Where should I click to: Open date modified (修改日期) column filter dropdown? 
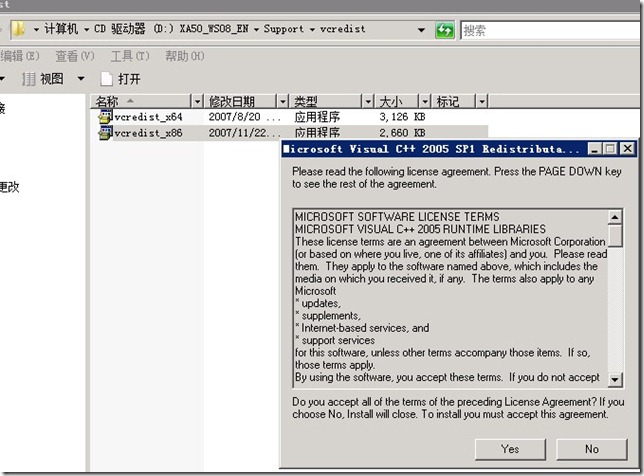[x=283, y=101]
